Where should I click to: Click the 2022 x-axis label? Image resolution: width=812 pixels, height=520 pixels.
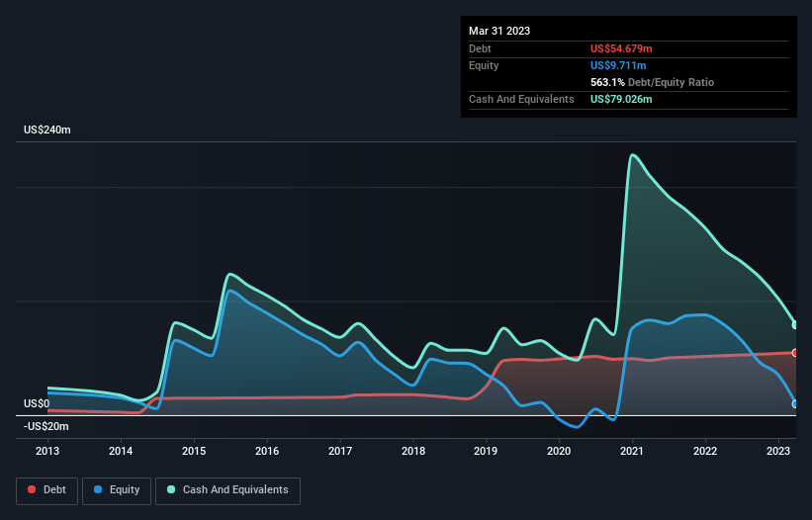(705, 451)
